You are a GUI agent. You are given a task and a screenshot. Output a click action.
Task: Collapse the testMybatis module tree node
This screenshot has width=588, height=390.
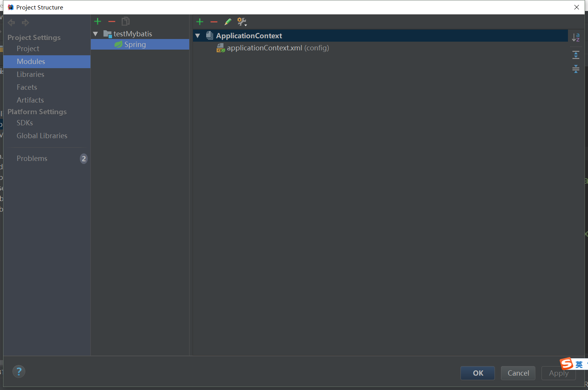(x=95, y=34)
